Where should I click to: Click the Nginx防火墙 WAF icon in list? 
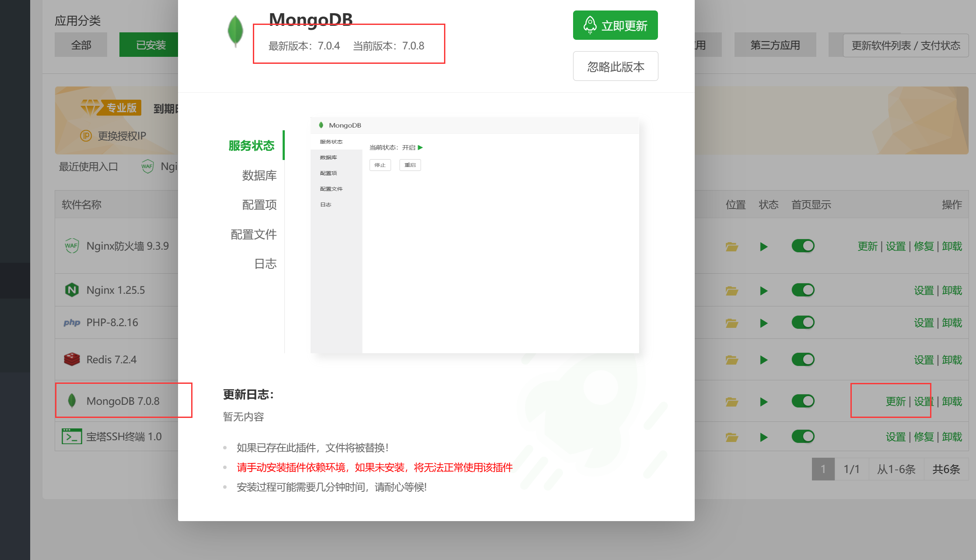(72, 246)
